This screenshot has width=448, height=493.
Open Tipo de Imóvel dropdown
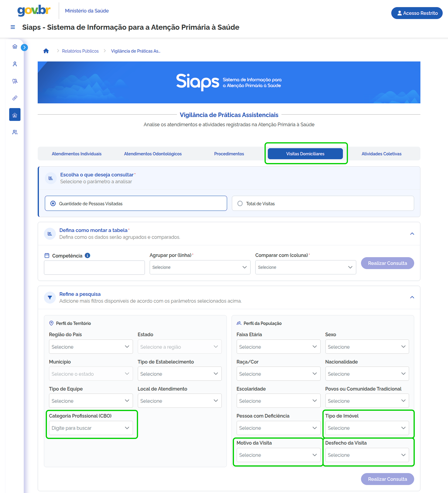[x=367, y=428]
